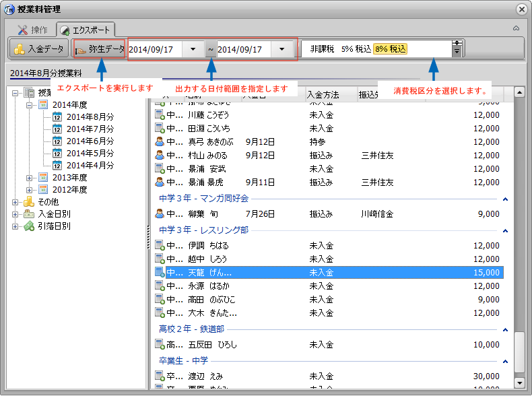Click the list scrollbar down arrow
The height and width of the screenshot is (396, 532).
pyautogui.click(x=519, y=383)
